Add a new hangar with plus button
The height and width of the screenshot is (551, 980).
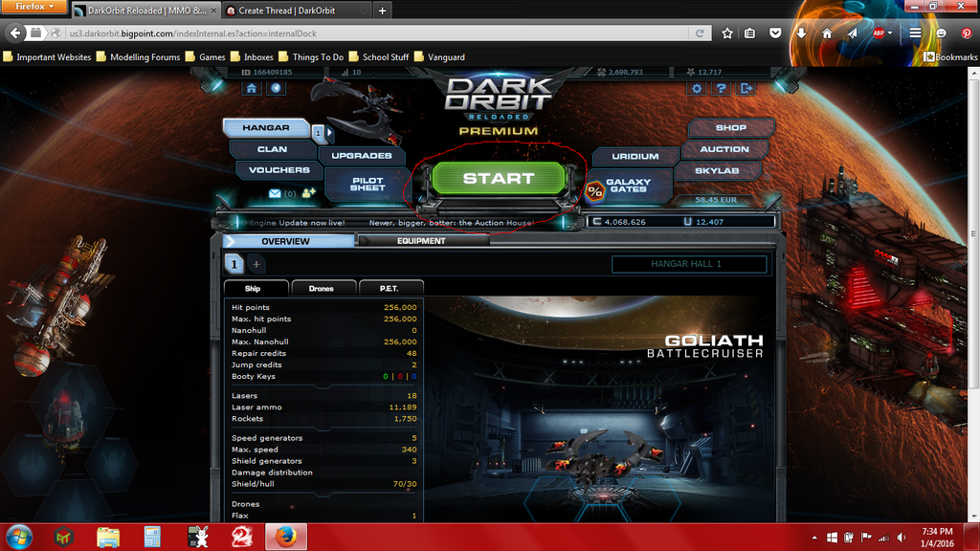coord(256,264)
